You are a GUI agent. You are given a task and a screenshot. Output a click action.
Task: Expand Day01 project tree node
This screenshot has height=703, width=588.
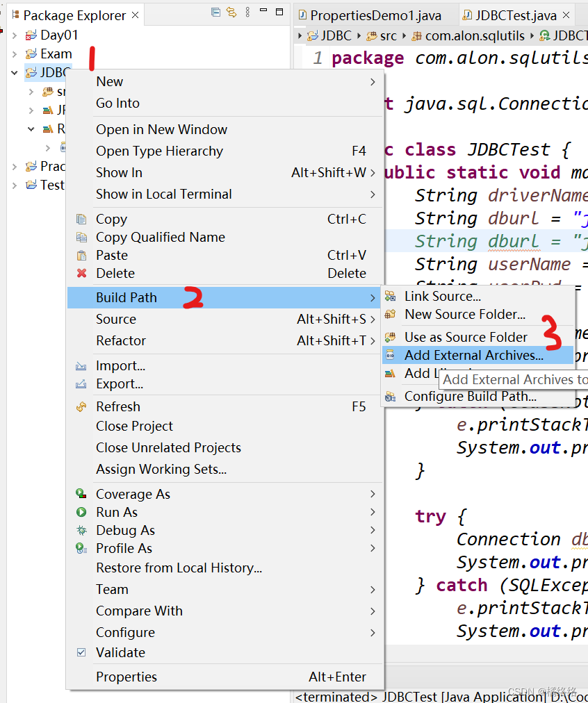15,35
